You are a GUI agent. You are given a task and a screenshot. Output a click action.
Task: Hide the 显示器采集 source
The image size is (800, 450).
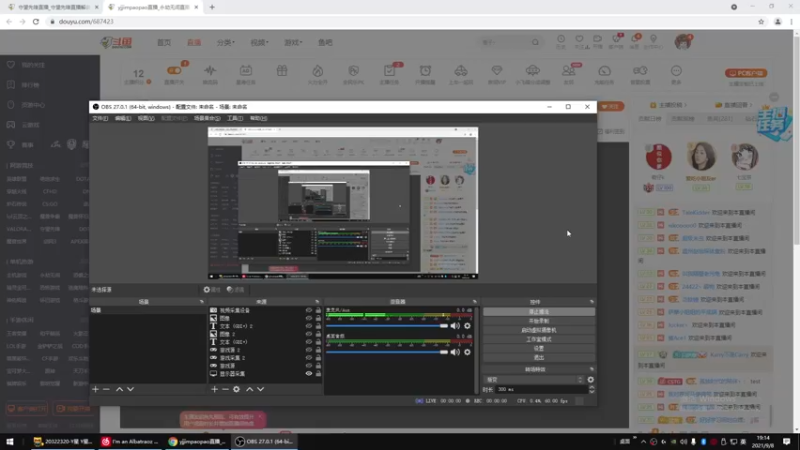(309, 373)
